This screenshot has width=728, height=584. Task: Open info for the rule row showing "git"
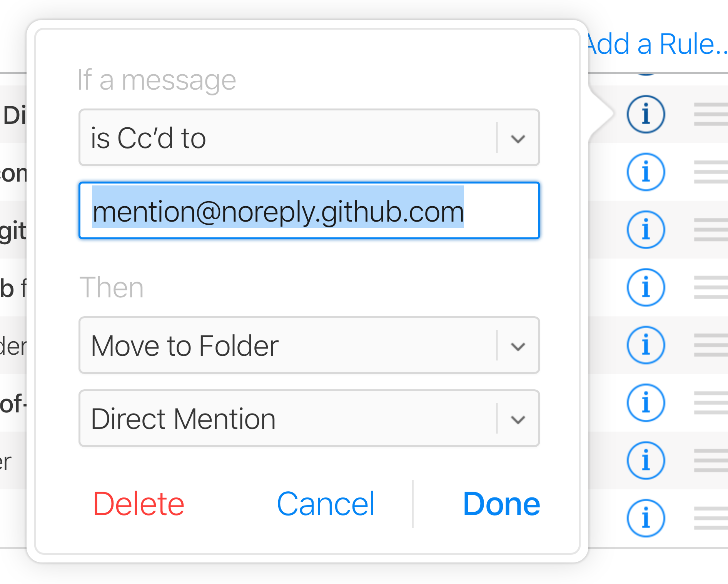tap(646, 230)
